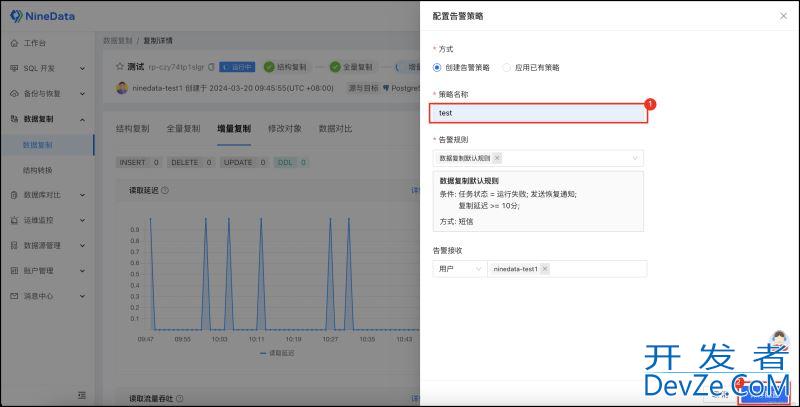Viewport: 800px width, 407px height.
Task: Select the 应用已有策略 radio option
Action: point(507,67)
